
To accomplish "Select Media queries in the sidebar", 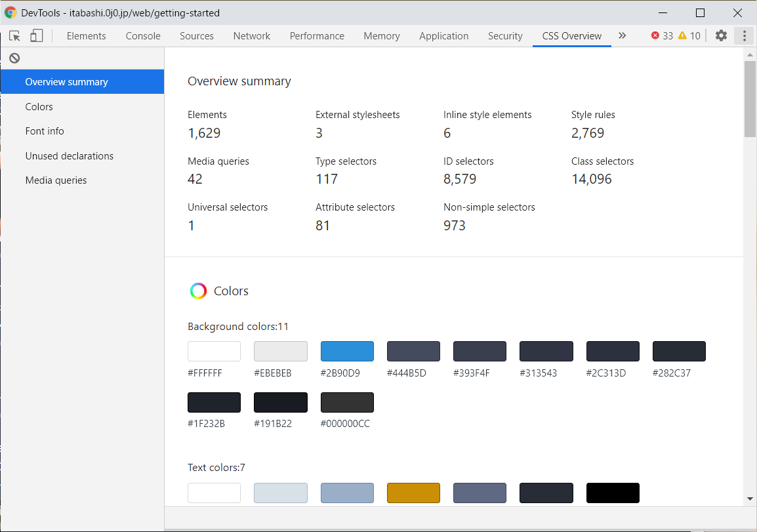I will [x=56, y=180].
